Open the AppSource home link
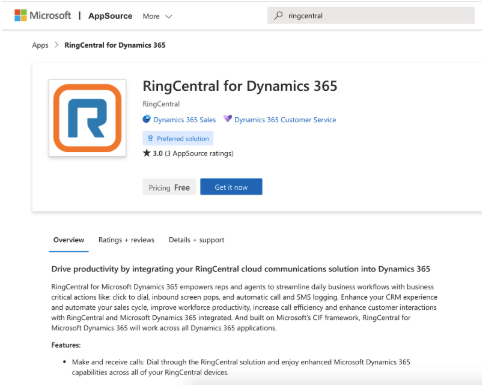 (110, 16)
